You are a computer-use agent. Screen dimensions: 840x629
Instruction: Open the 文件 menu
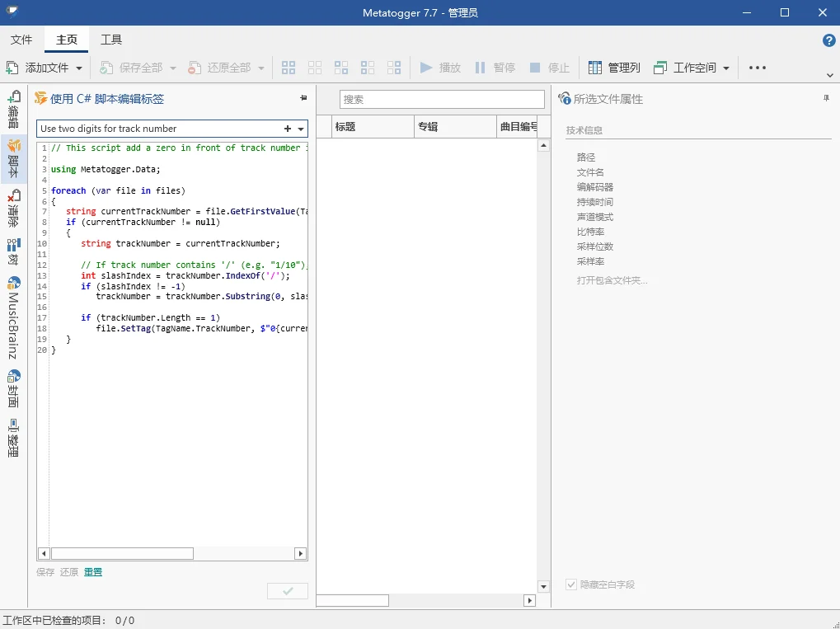point(21,40)
